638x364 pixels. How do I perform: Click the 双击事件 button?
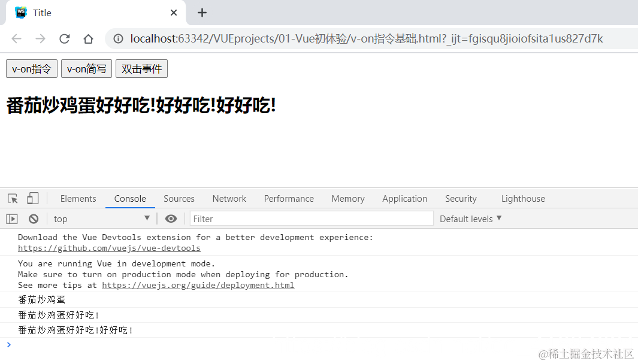[141, 69]
